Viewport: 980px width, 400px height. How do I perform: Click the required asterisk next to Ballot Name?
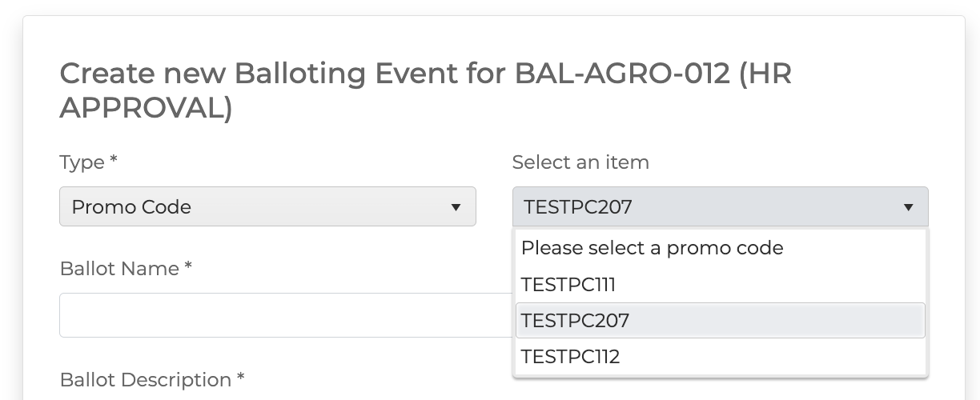point(188,267)
